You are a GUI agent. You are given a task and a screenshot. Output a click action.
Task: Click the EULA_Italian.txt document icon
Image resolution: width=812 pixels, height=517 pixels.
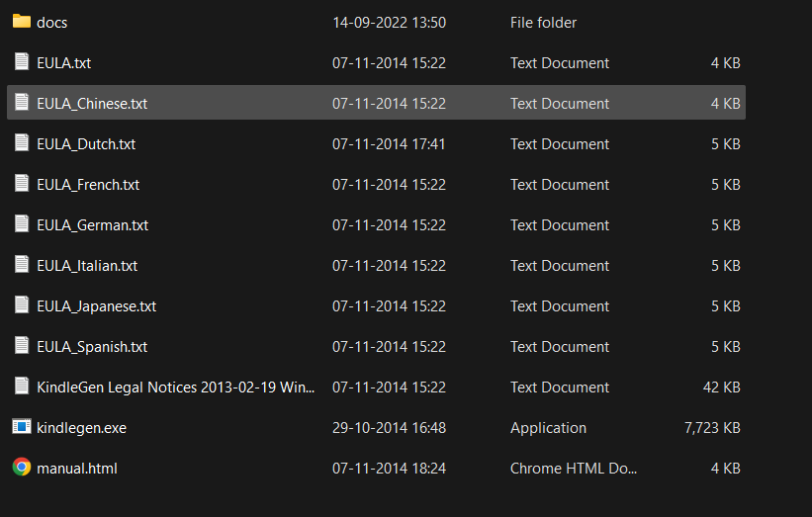pos(21,264)
